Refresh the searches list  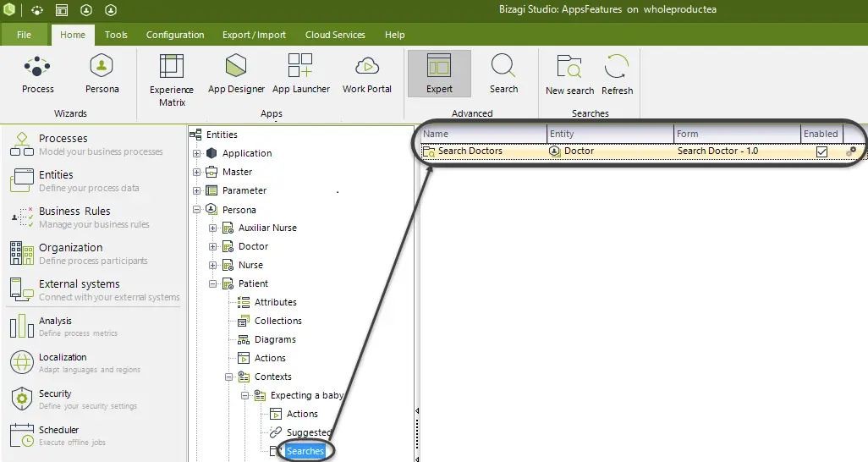(617, 75)
